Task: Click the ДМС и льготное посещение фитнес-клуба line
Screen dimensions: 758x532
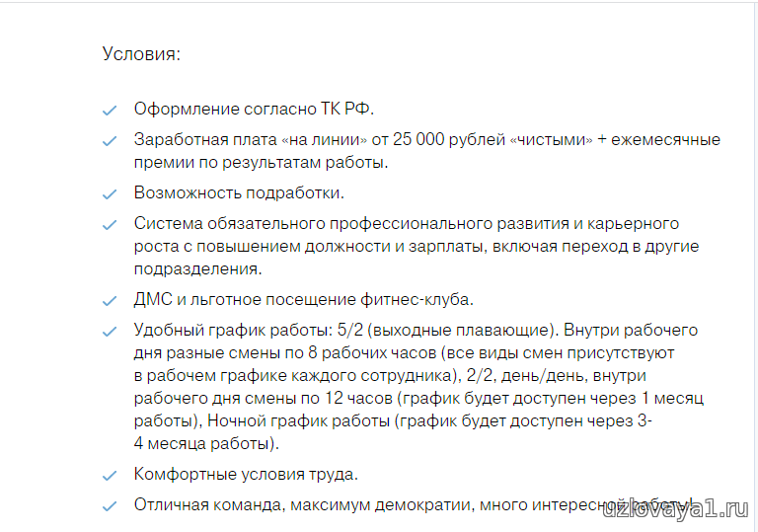Action: pyautogui.click(x=304, y=299)
